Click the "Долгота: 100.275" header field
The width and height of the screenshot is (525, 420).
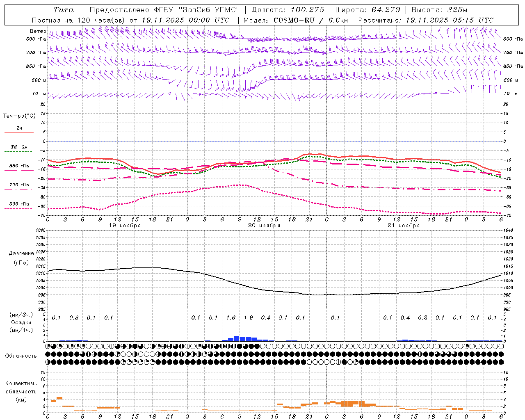tap(288, 10)
